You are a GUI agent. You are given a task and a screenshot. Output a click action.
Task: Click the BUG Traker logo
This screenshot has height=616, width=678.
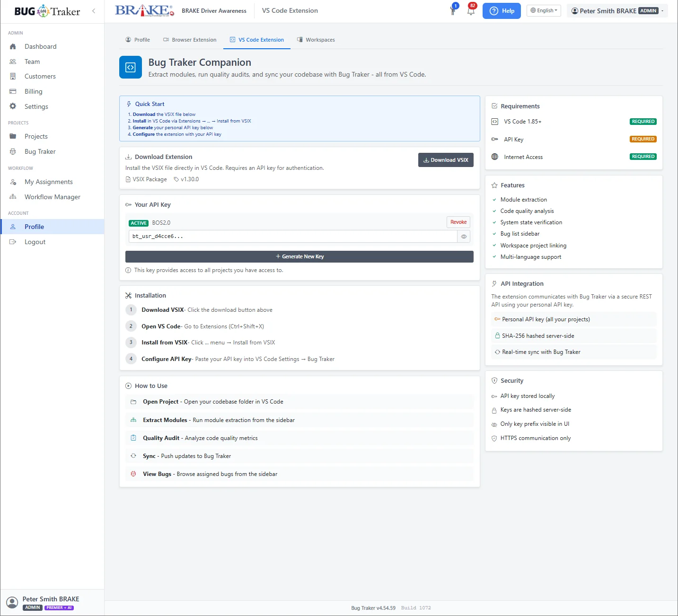pos(47,11)
